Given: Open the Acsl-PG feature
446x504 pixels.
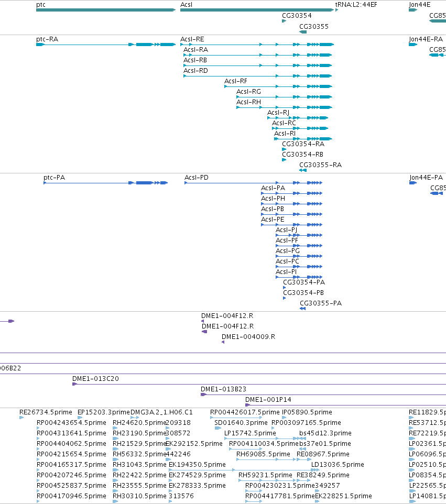Looking at the screenshot, I should 299,256.
